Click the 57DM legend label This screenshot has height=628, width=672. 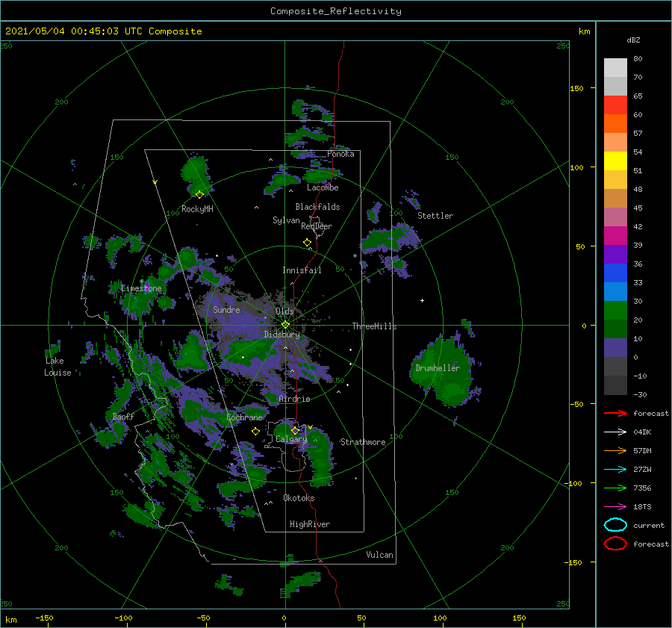tap(642, 450)
